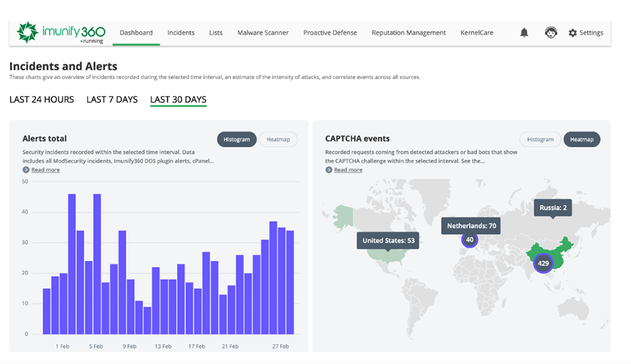
Task: Go to the Incidents tab
Action: click(181, 33)
